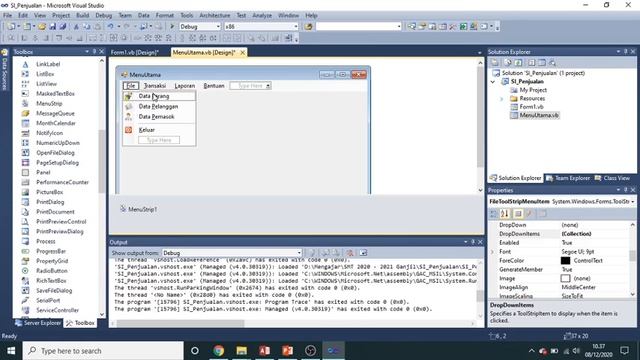Open the Type Here menu item dropdown arrow
This screenshot has height=360, width=640.
[x=268, y=86]
